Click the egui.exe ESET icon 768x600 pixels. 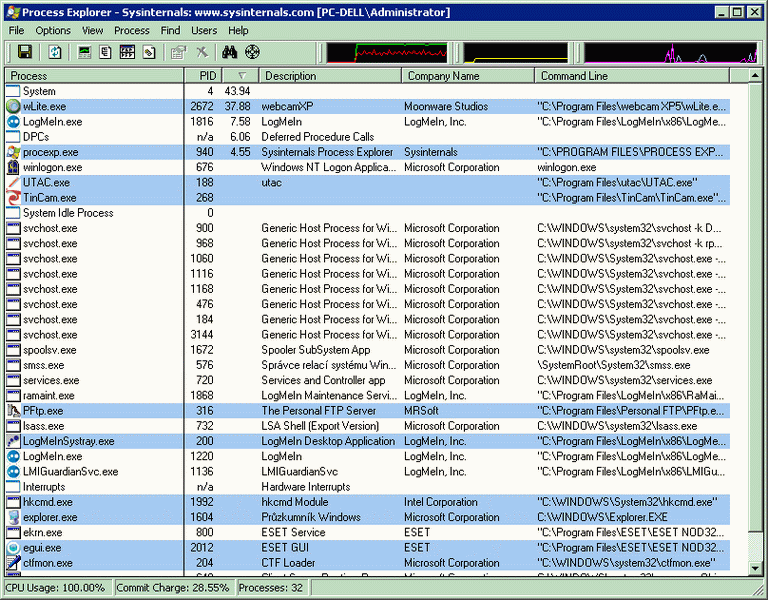point(14,548)
